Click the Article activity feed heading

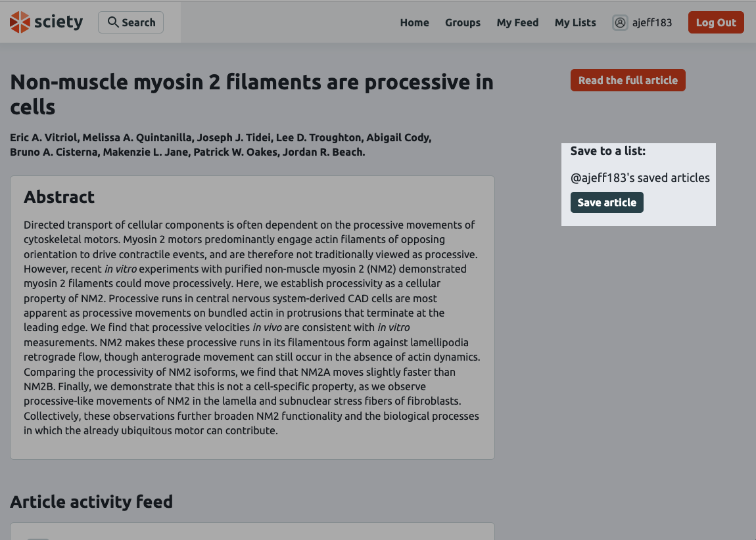click(x=91, y=502)
